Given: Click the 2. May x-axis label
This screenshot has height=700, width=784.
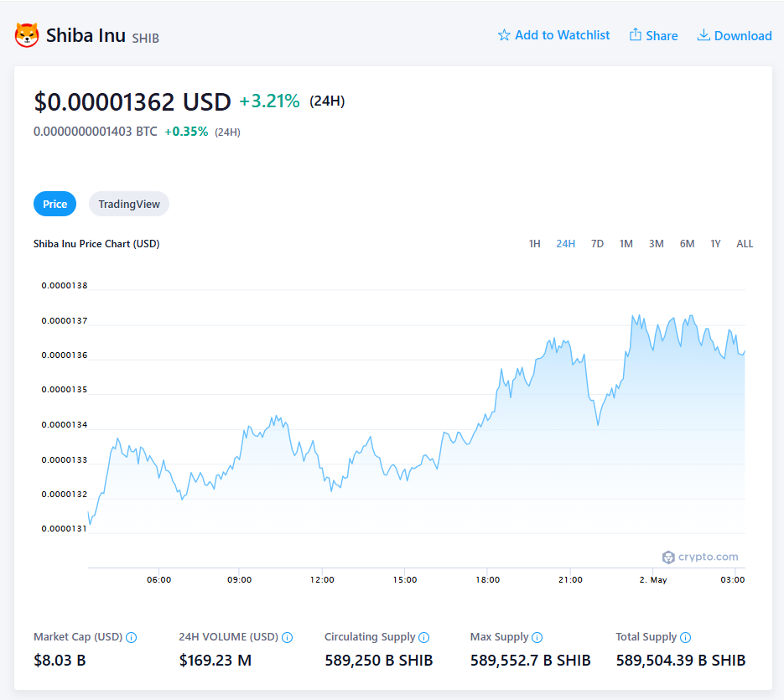Looking at the screenshot, I should coord(653,579).
